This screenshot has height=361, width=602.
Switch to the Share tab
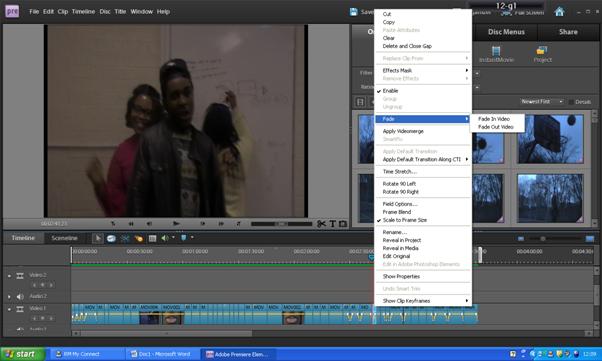pos(568,32)
